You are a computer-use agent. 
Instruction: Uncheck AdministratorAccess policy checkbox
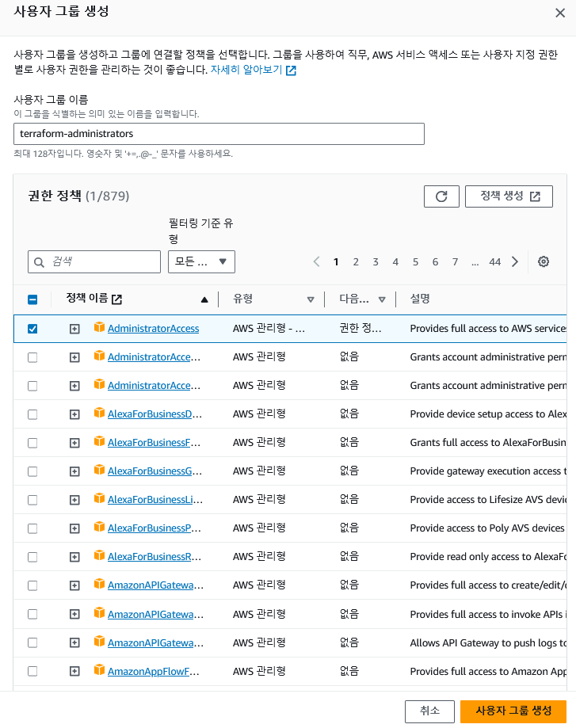[x=32, y=329]
